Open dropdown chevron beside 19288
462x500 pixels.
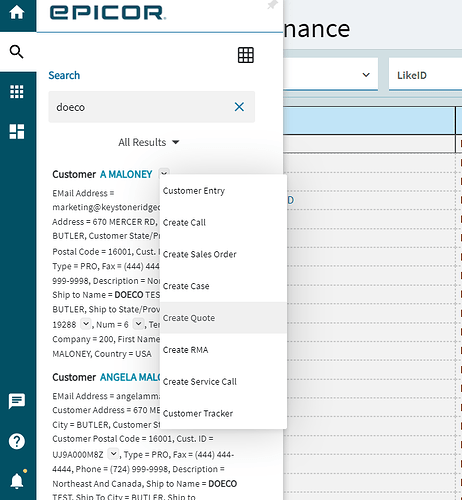(86, 324)
